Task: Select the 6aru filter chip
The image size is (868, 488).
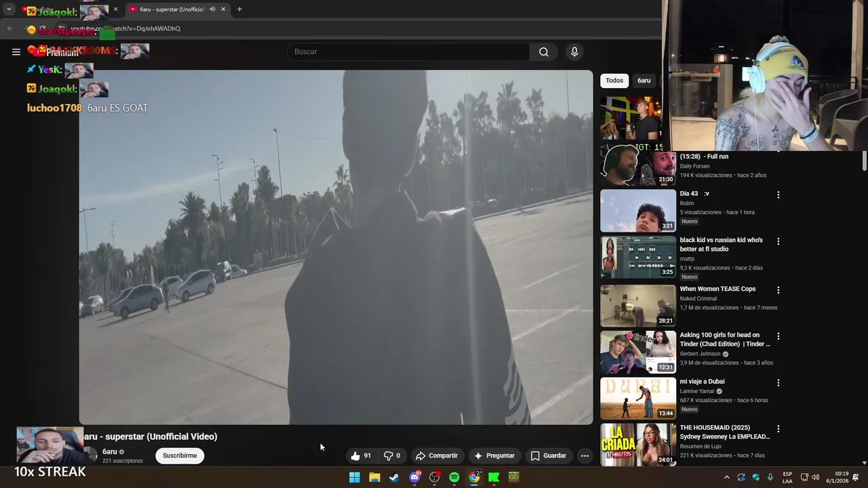Action: pos(644,81)
